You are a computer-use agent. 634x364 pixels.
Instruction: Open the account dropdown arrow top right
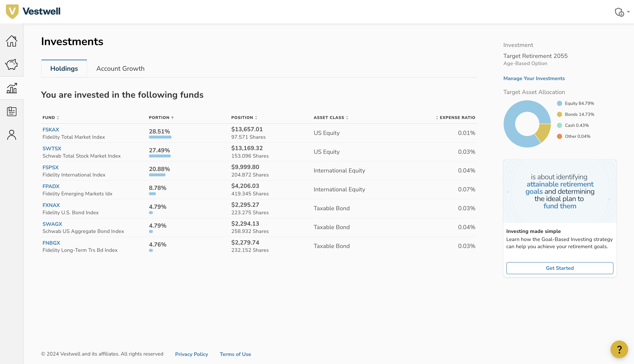pyautogui.click(x=628, y=12)
